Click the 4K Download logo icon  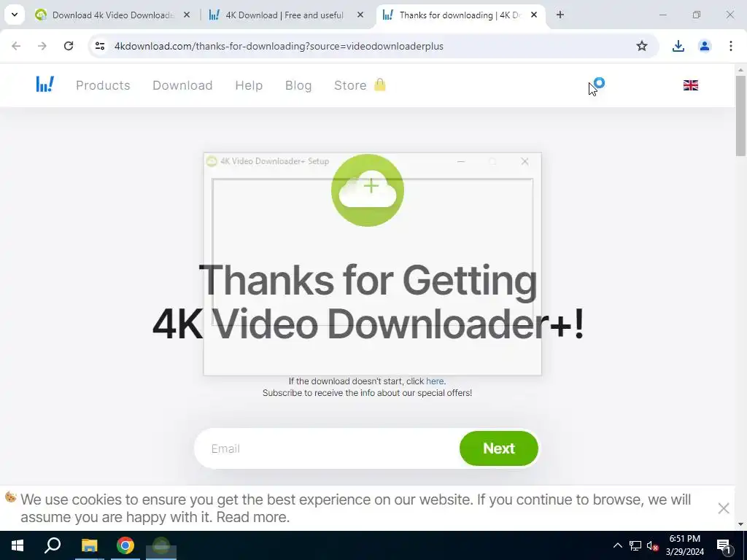pos(45,85)
